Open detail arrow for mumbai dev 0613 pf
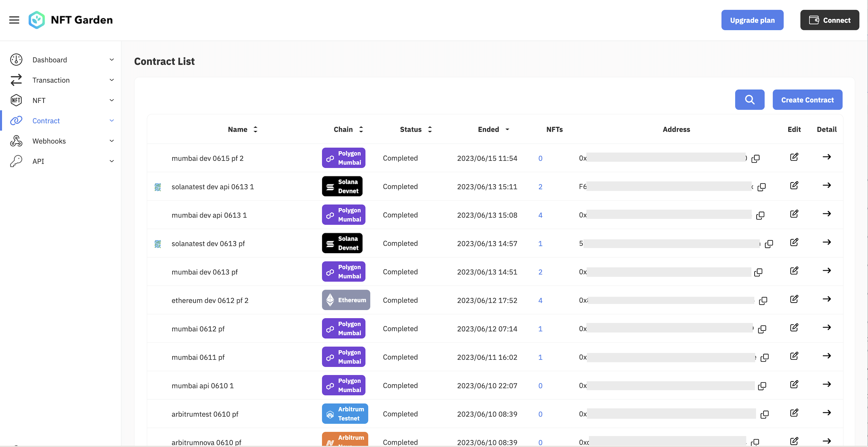Image resolution: width=868 pixels, height=447 pixels. tap(826, 271)
